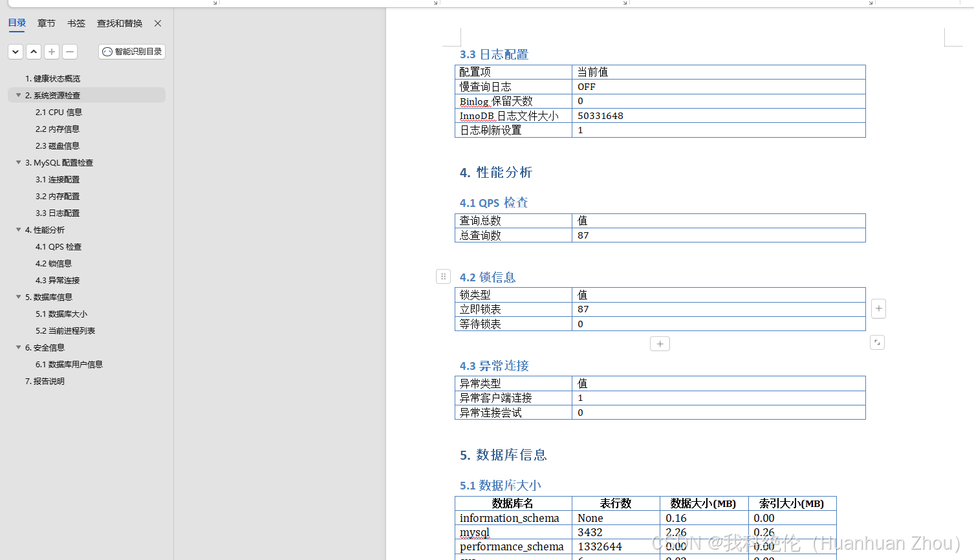Click the minus button in the outline toolbar
The width and height of the screenshot is (974, 560).
point(70,52)
